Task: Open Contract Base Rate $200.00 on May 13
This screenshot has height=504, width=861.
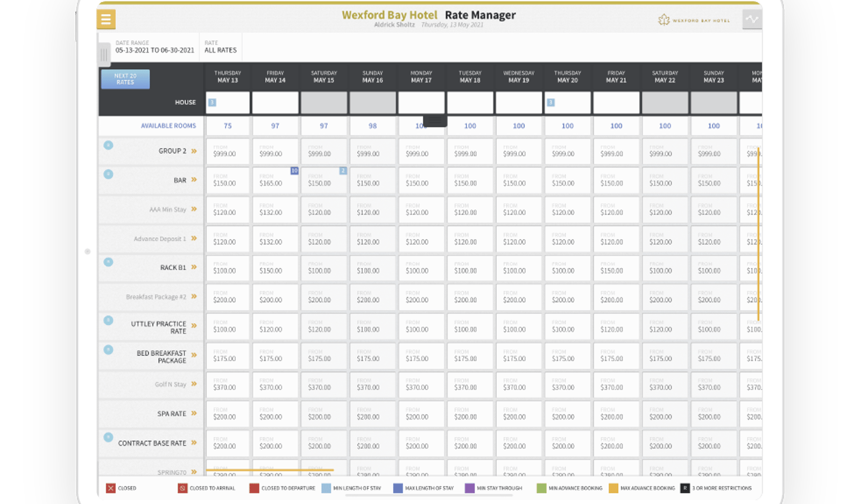Action: tap(228, 443)
